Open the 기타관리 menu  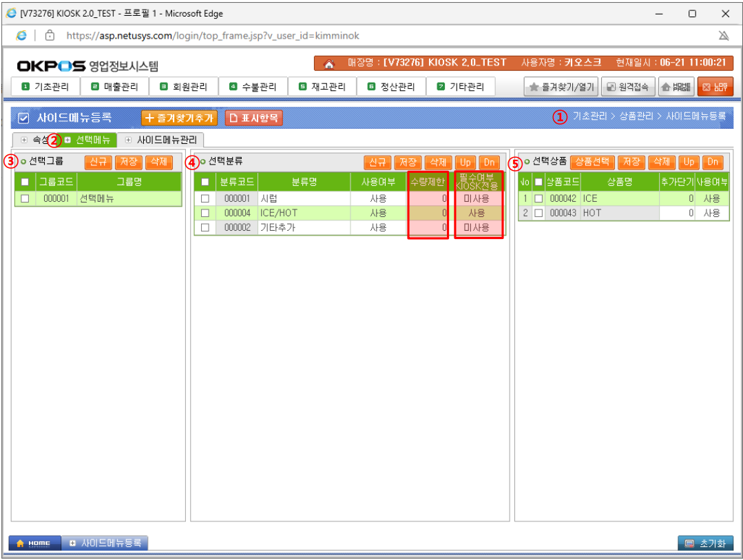point(461,87)
